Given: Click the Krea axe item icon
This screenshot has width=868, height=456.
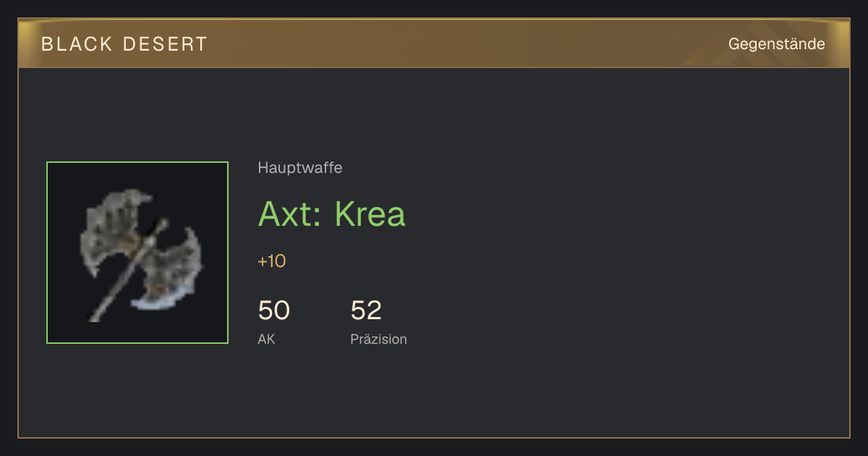Looking at the screenshot, I should tap(137, 253).
